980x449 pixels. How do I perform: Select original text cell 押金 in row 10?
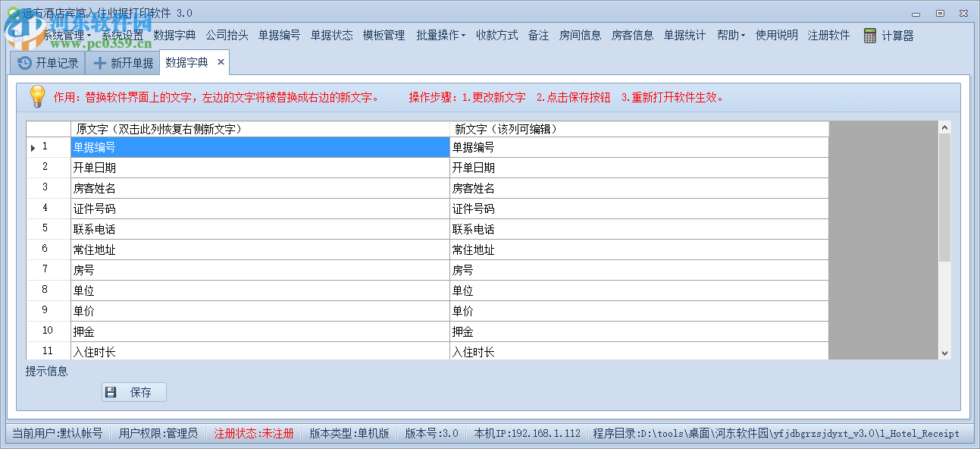click(x=260, y=331)
